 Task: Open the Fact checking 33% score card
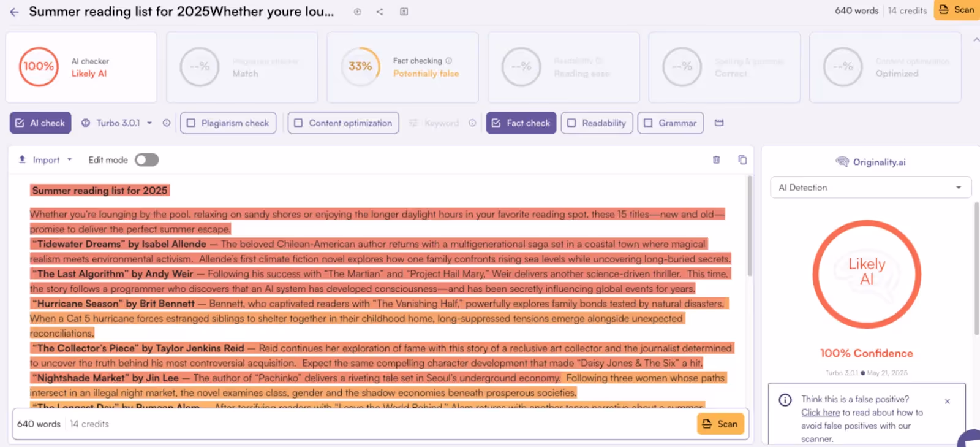(402, 67)
